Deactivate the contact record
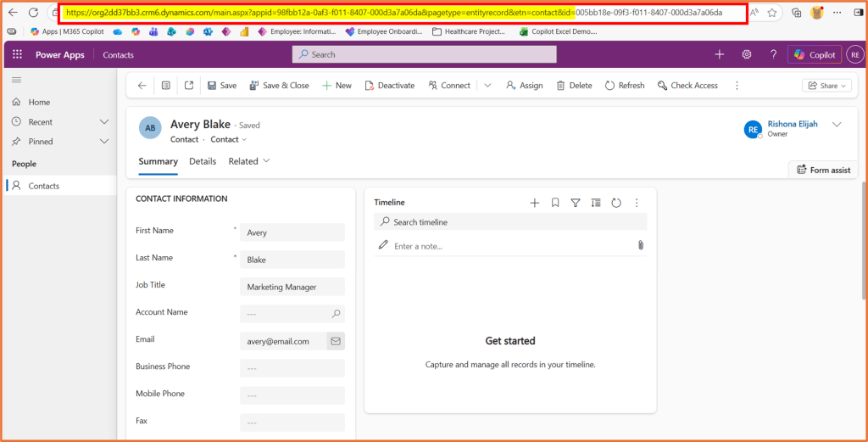 390,86
